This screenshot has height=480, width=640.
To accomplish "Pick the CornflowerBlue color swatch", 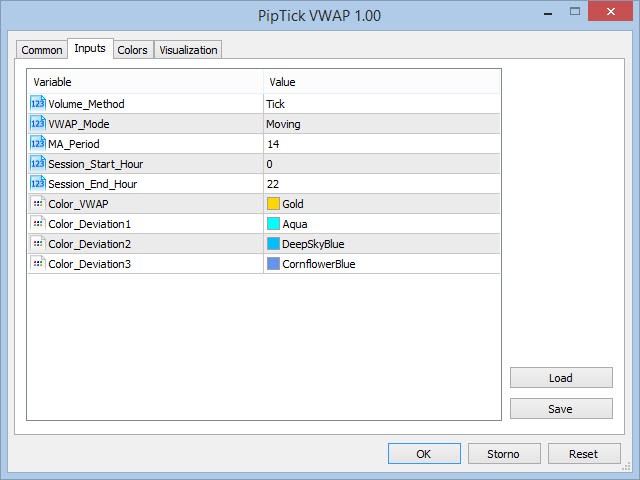I will pos(273,264).
